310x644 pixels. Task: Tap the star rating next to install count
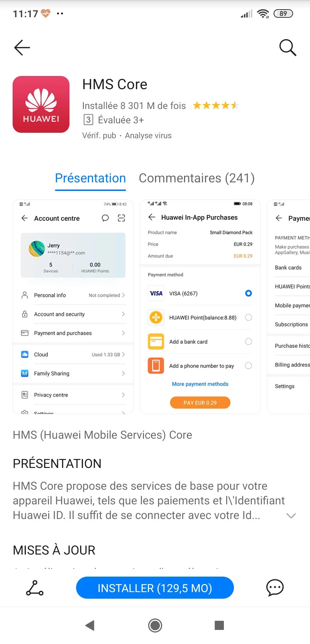pos(216,106)
